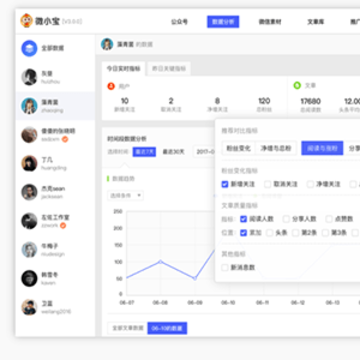This screenshot has height=360, width=360.
Task: Click the 250 y-axis label
Action: pyautogui.click(x=118, y=211)
